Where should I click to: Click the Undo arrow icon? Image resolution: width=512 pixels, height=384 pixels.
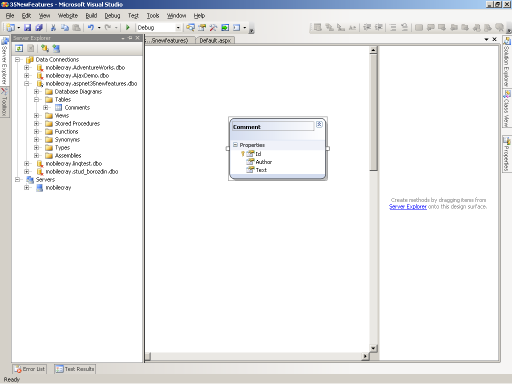[x=91, y=28]
